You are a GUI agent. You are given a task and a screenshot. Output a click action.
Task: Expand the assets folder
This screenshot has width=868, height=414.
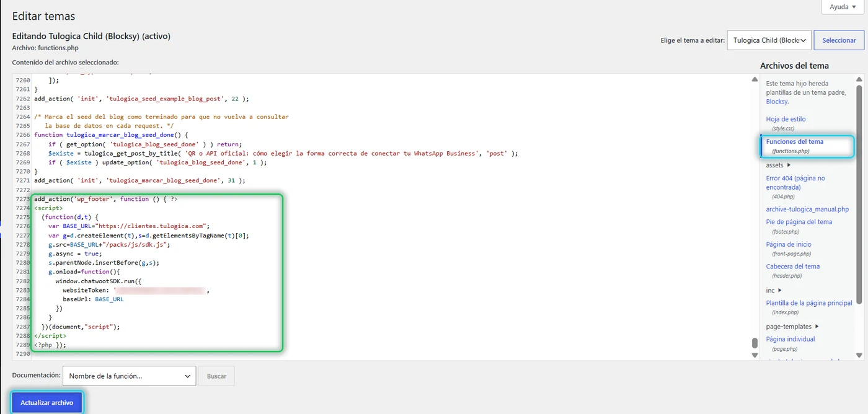coord(779,165)
